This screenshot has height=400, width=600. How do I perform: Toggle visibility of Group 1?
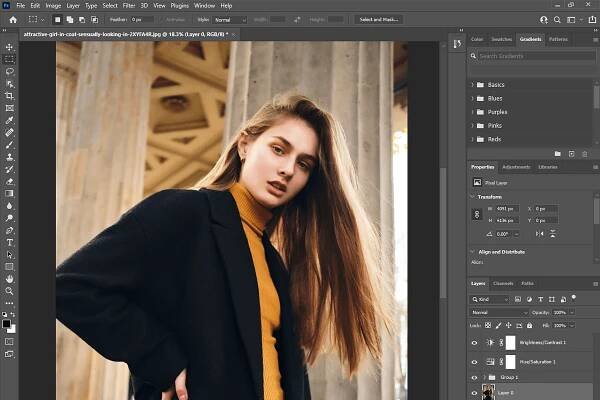tap(475, 377)
